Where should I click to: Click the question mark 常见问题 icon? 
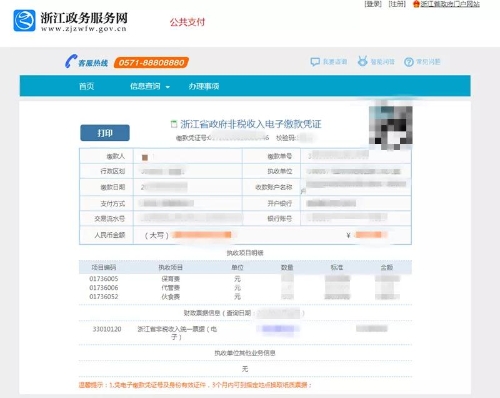point(409,62)
